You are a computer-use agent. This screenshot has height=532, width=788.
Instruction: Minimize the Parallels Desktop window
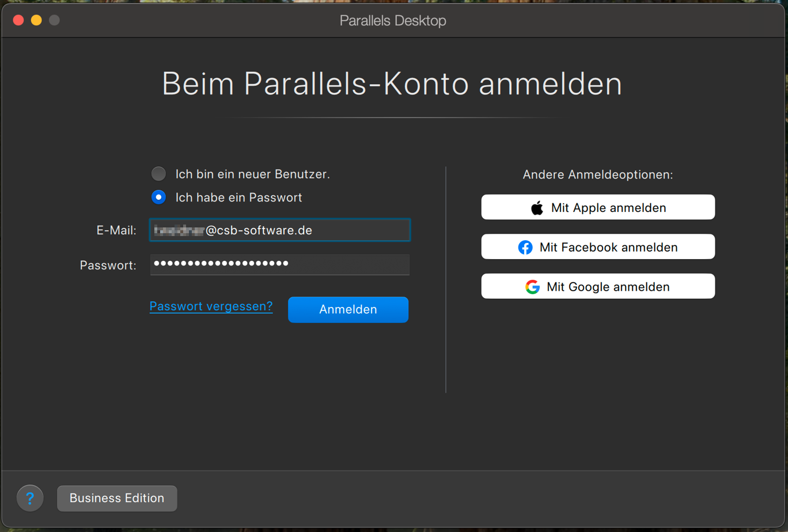click(36, 20)
